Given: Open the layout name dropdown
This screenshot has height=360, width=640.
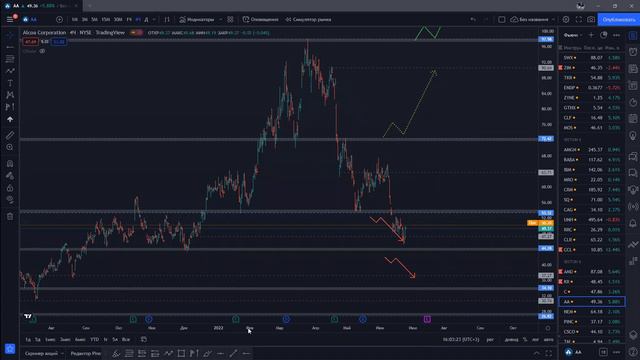Looking at the screenshot, I should pyautogui.click(x=553, y=19).
